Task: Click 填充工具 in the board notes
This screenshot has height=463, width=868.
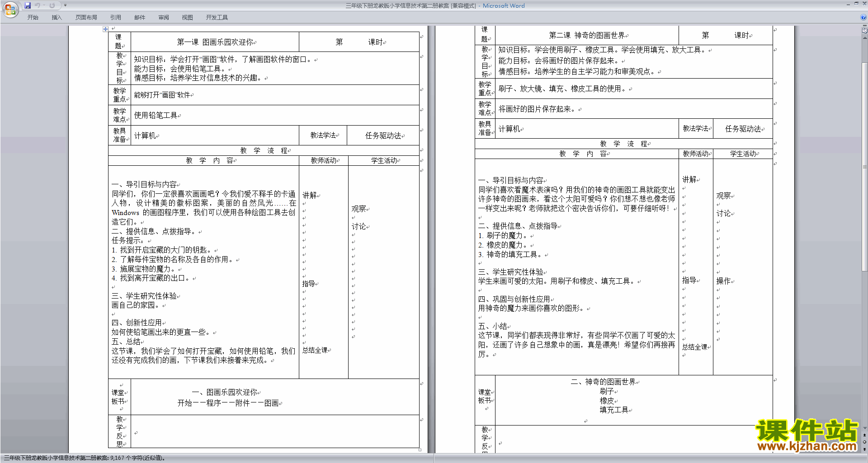Action: 614,410
